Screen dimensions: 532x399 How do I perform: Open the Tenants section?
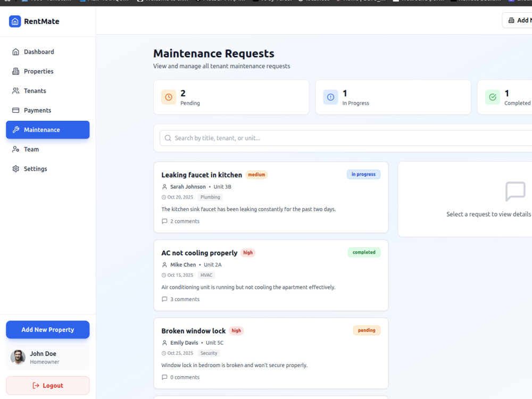pos(48,91)
